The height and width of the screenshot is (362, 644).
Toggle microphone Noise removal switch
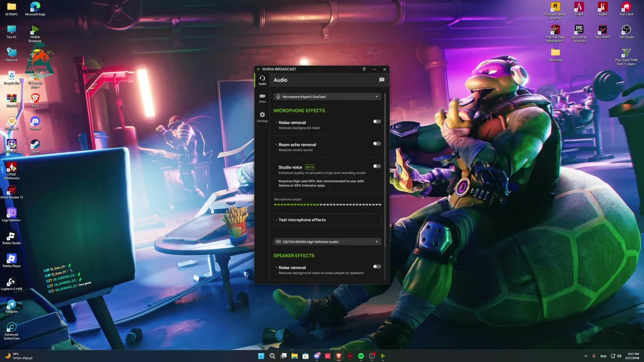pyautogui.click(x=377, y=121)
